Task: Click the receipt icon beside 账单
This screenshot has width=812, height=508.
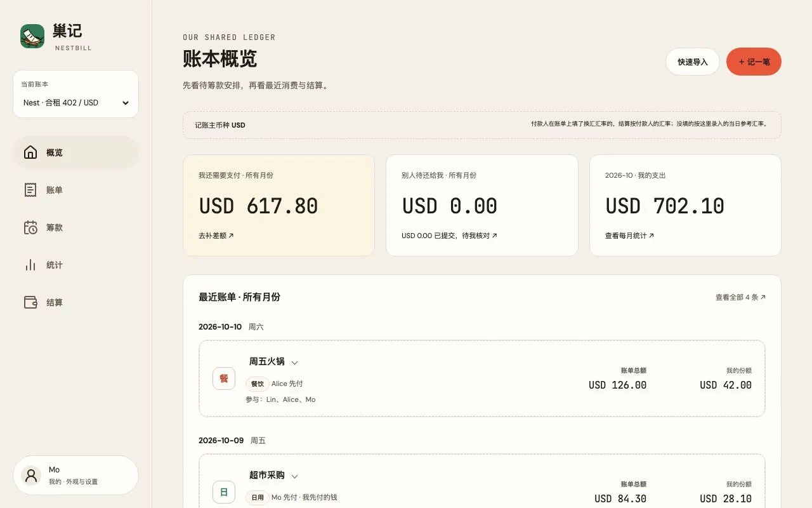Action: (x=30, y=190)
